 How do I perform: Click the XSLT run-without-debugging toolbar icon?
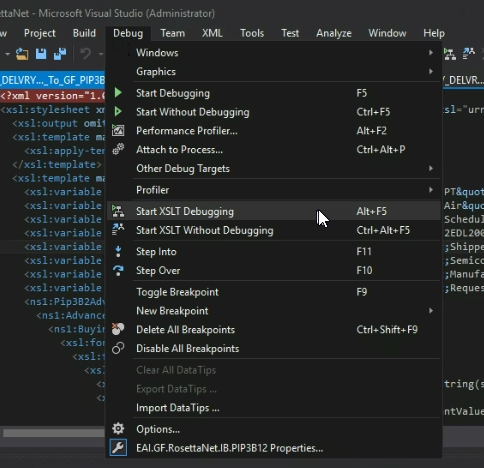[x=469, y=54]
